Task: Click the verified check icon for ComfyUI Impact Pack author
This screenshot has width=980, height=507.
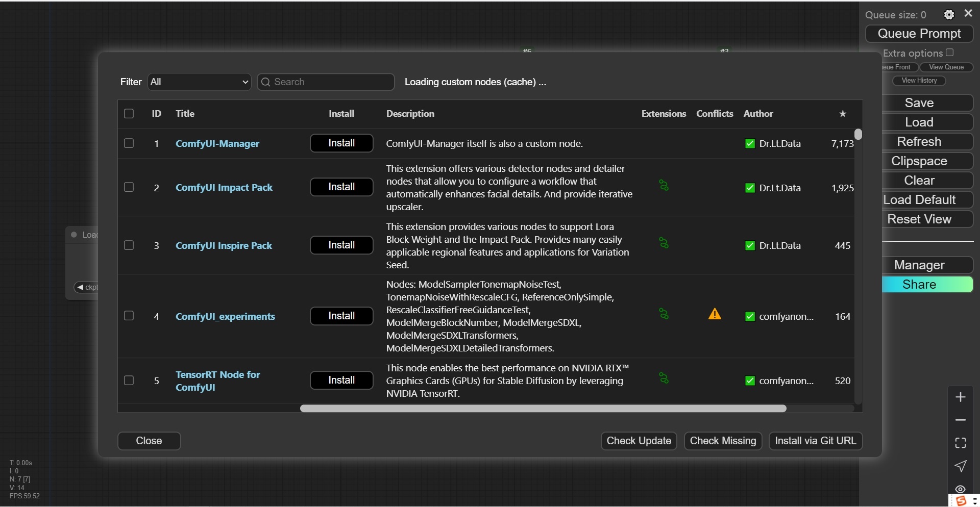Action: 750,188
